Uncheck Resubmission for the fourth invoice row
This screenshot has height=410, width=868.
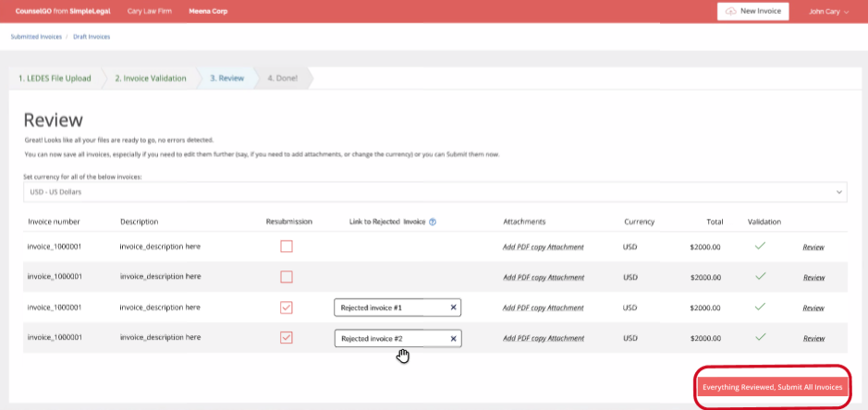[x=287, y=338]
